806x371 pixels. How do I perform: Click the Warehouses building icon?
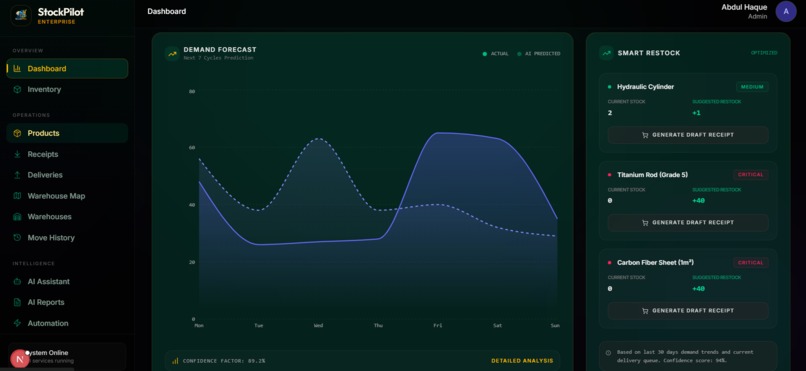[x=17, y=217]
